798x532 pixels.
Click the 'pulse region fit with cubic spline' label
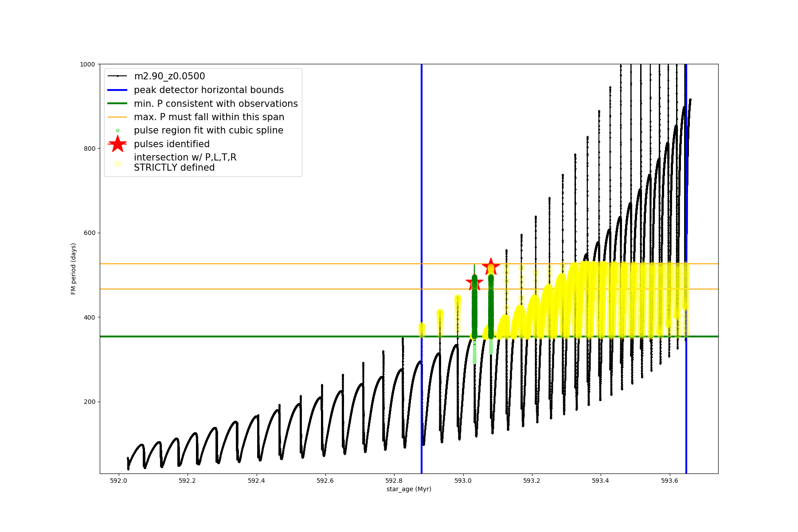coord(208,130)
